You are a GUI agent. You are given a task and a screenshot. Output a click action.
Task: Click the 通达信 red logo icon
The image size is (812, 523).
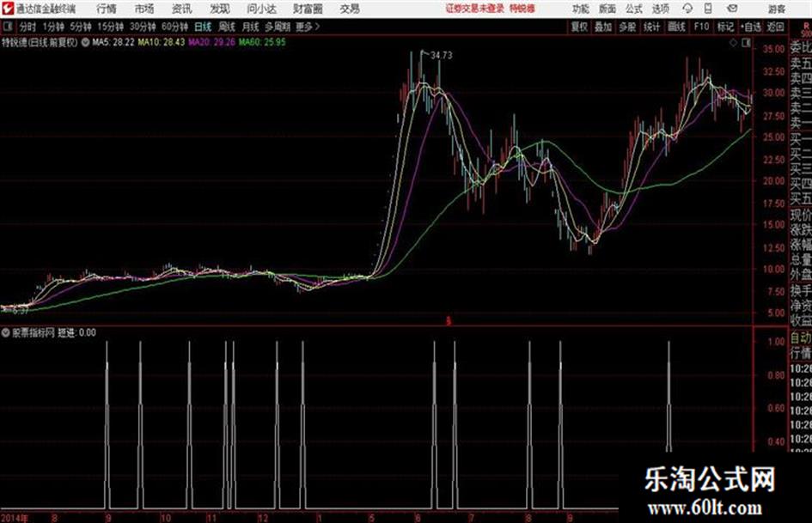(8, 9)
